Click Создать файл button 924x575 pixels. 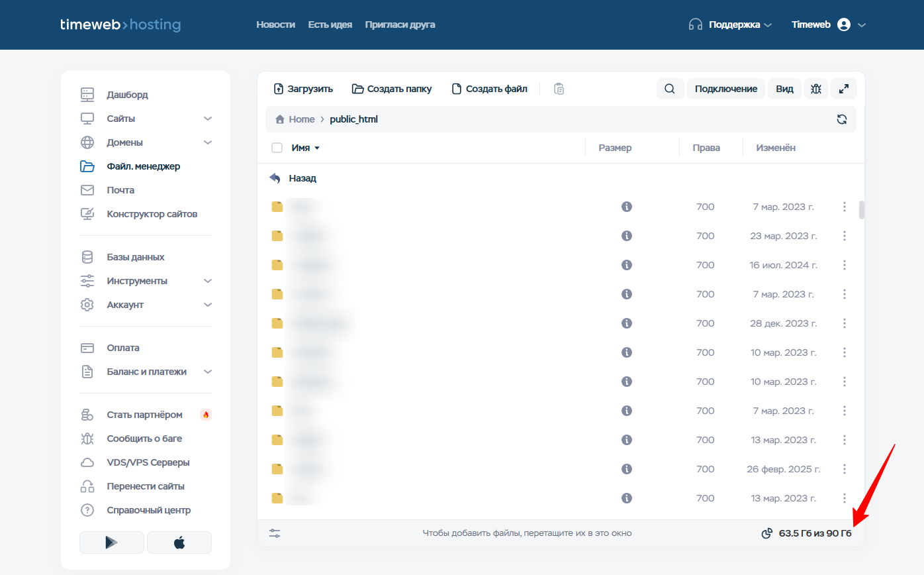click(489, 89)
